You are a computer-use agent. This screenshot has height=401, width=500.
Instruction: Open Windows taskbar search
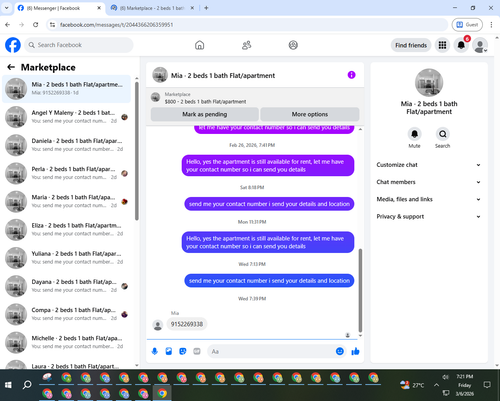(x=27, y=385)
